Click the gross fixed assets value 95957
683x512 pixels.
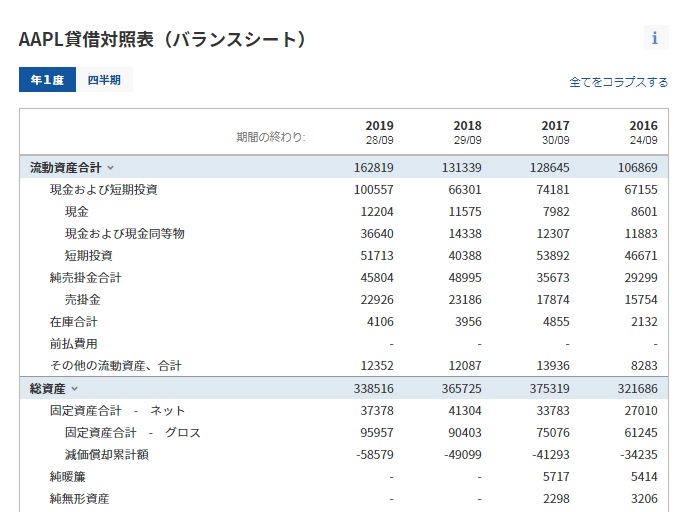(377, 433)
